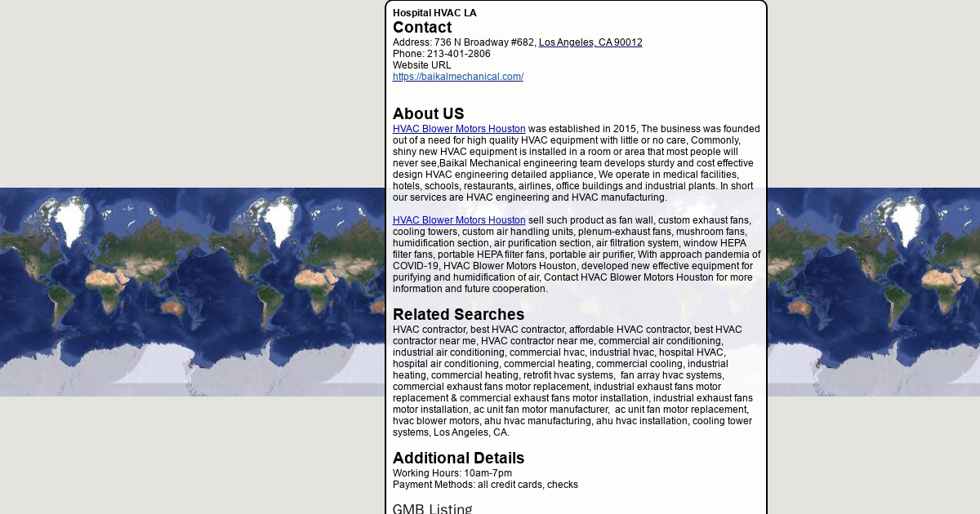Click the Working Hours 10am-7pm line
The width and height of the screenshot is (980, 514).
452,473
